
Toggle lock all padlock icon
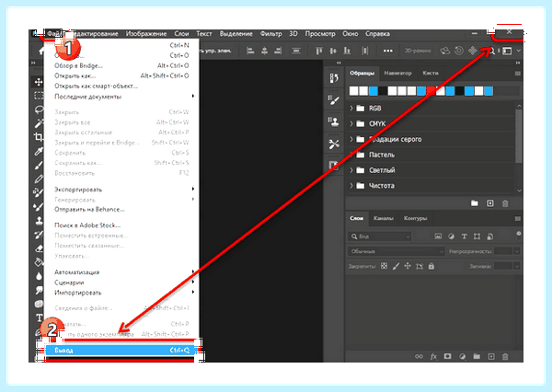coord(431,266)
